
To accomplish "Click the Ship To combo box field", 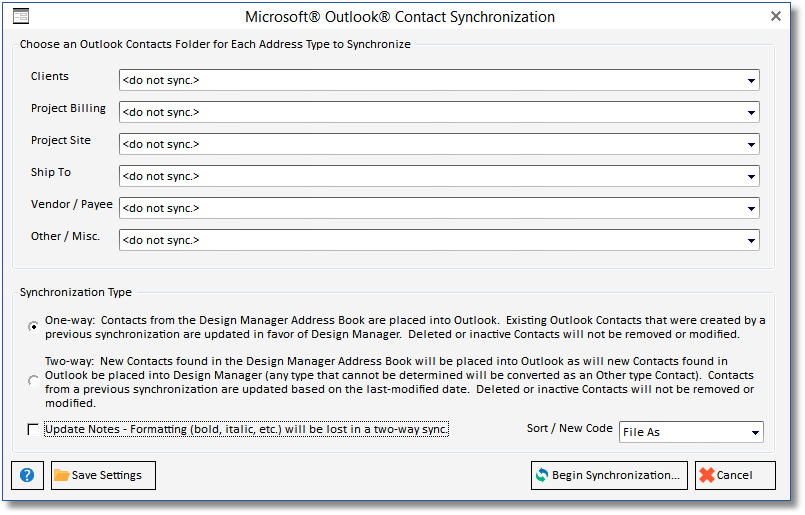I will pyautogui.click(x=439, y=177).
